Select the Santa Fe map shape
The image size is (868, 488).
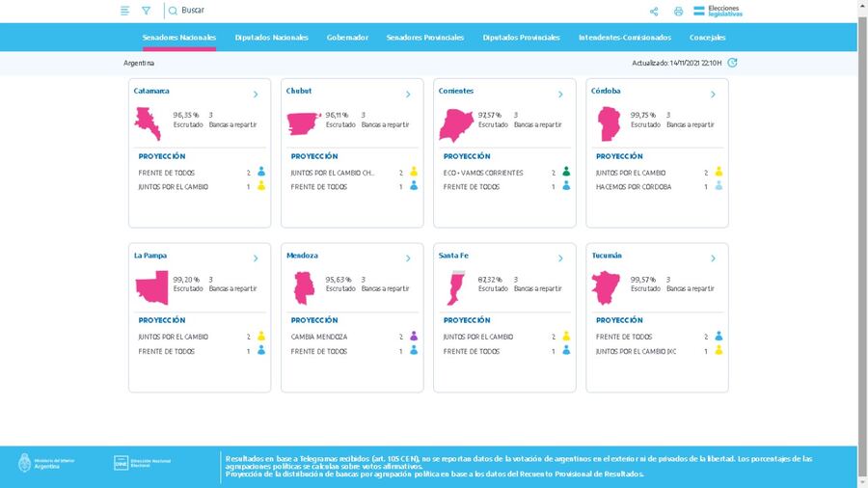(x=456, y=287)
